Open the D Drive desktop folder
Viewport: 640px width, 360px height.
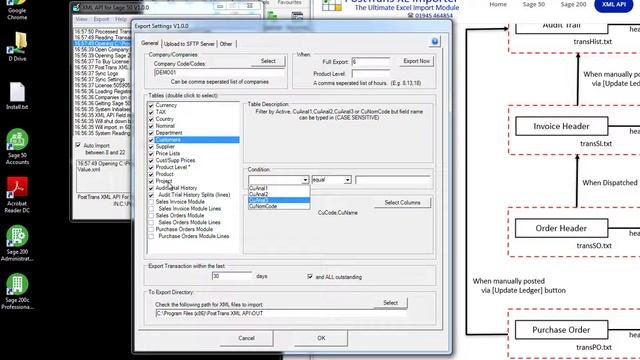pos(17,46)
